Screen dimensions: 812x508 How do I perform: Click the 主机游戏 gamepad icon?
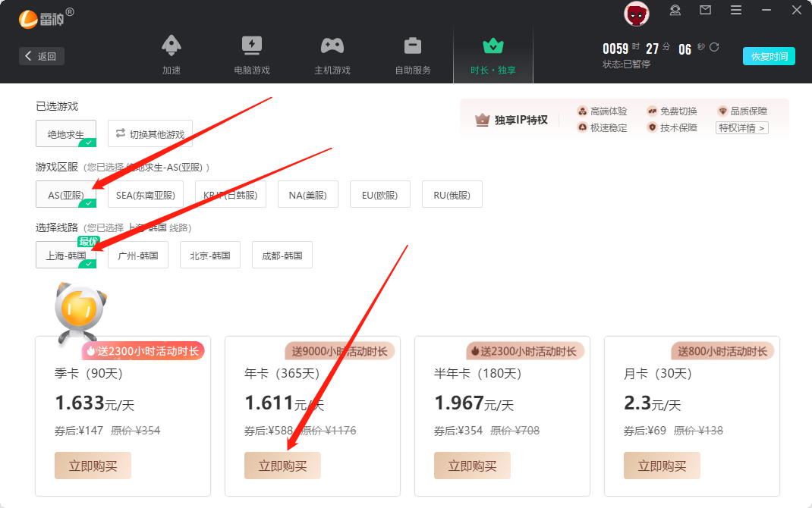click(332, 45)
